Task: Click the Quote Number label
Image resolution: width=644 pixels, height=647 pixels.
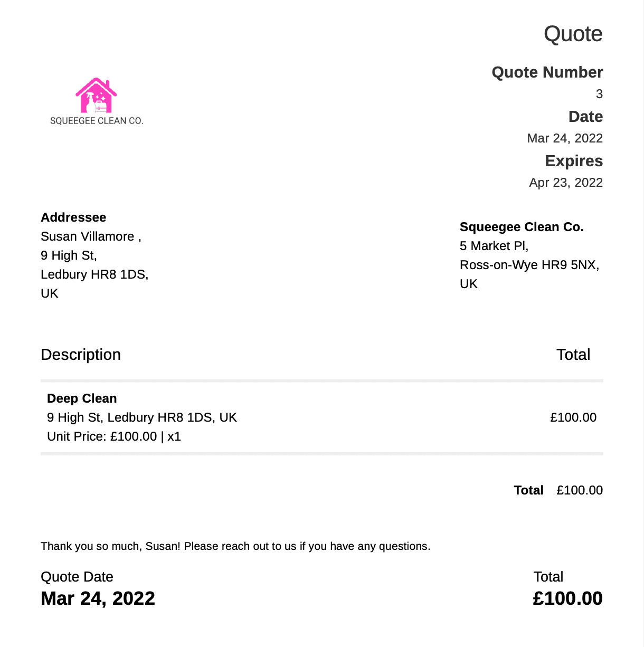Action: (x=547, y=72)
